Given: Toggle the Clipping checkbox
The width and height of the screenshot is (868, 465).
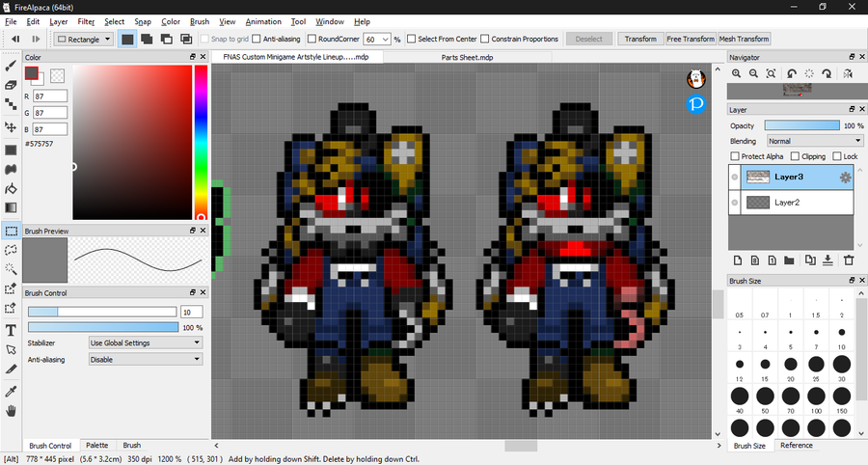Looking at the screenshot, I should [x=795, y=156].
